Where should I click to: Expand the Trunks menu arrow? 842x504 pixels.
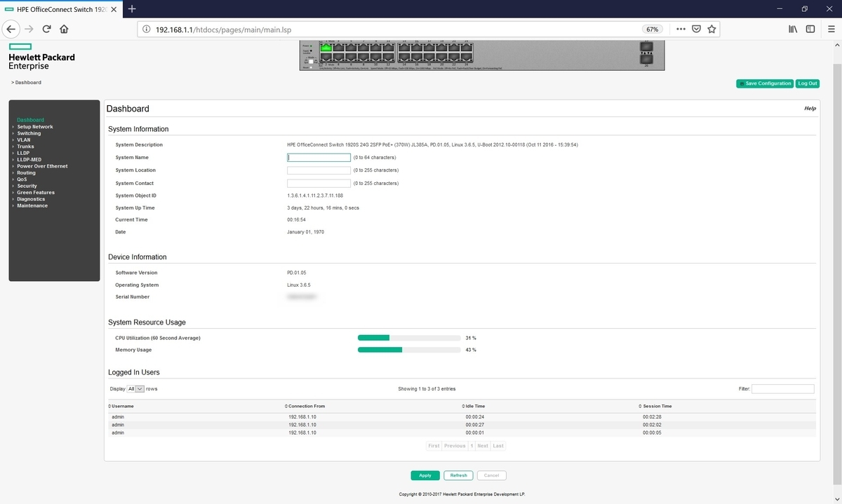click(13, 147)
